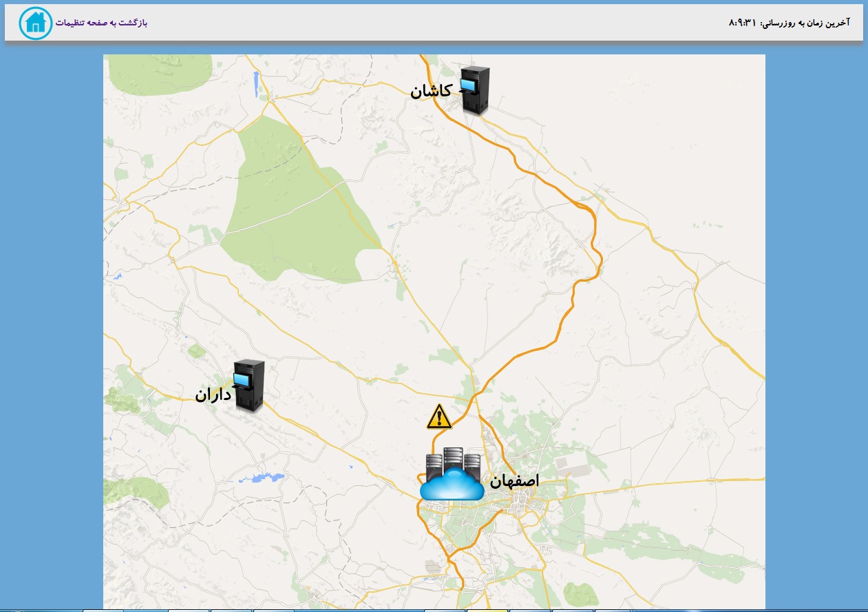
Task: Click the blue reservoir between داران and اصفهان
Action: click(260, 477)
